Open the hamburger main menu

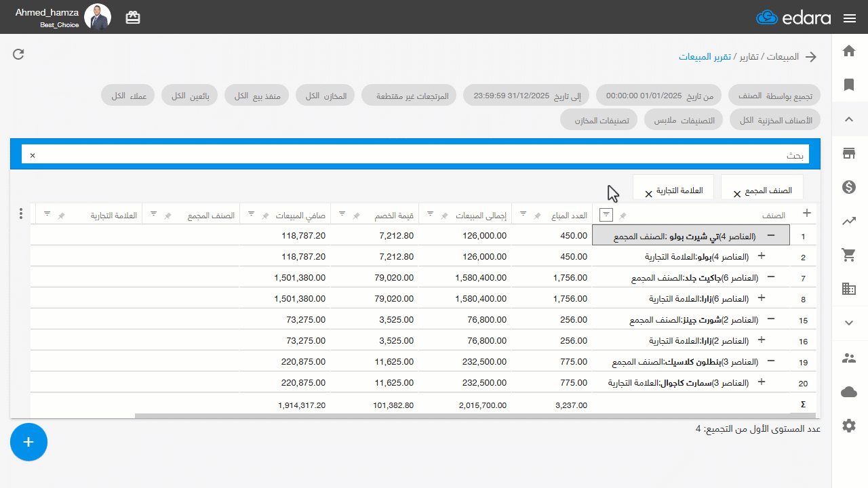tap(850, 18)
